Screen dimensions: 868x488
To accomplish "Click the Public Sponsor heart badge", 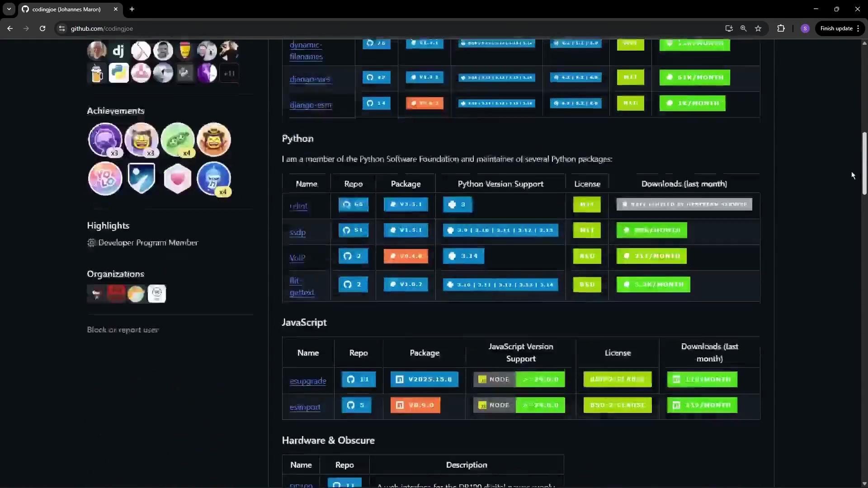I will 177,178.
